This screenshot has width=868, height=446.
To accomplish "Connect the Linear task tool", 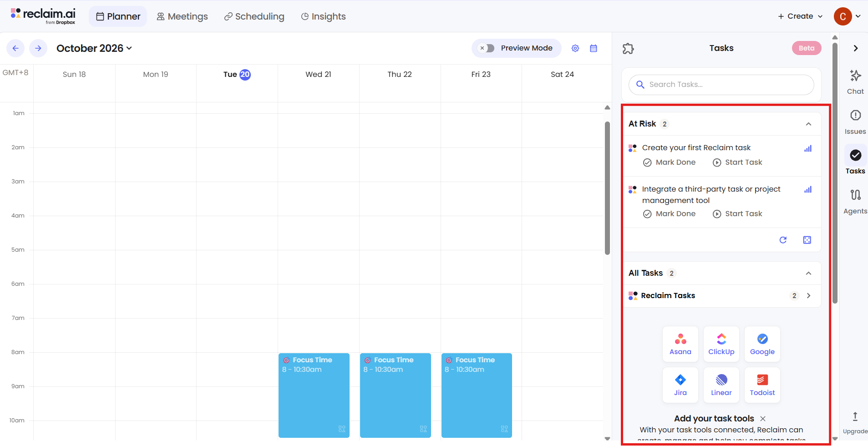I will click(x=721, y=385).
